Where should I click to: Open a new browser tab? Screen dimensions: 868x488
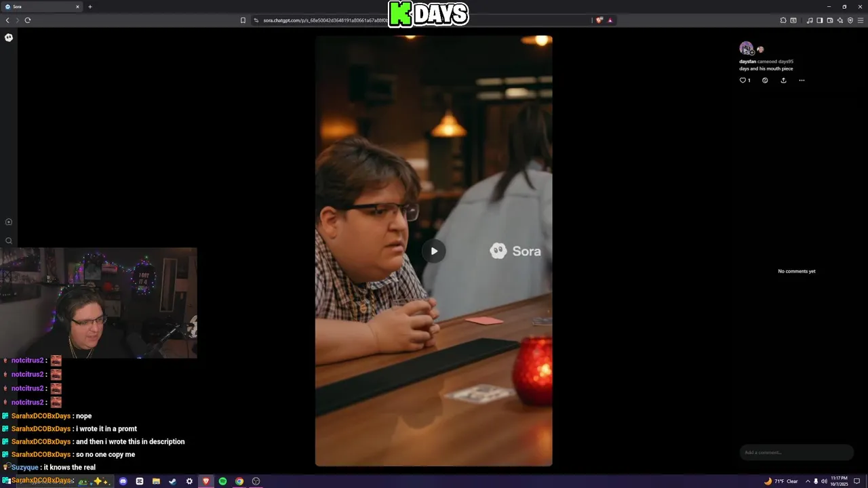click(90, 7)
